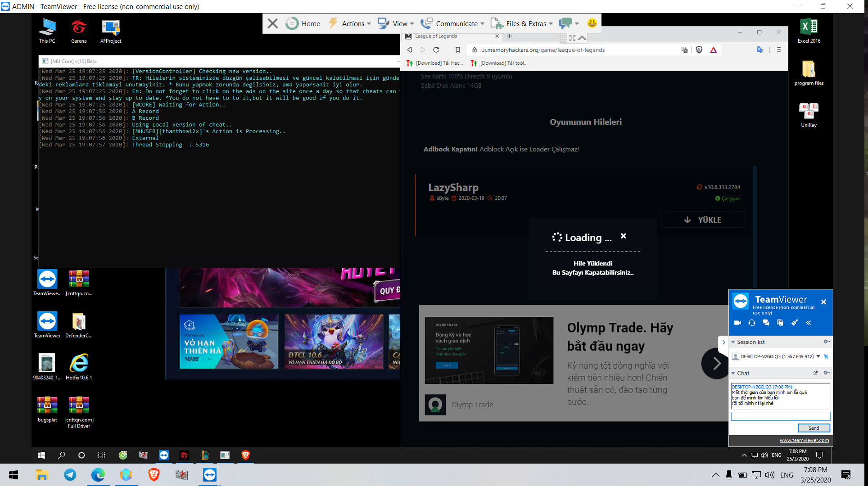Go forward in the remote Brave browser
The width and height of the screenshot is (868, 487).
(422, 50)
